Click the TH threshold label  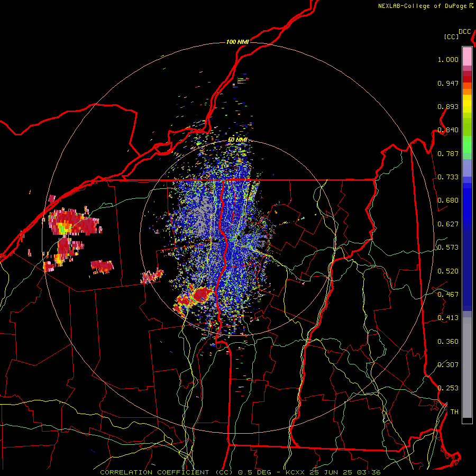pos(454,412)
